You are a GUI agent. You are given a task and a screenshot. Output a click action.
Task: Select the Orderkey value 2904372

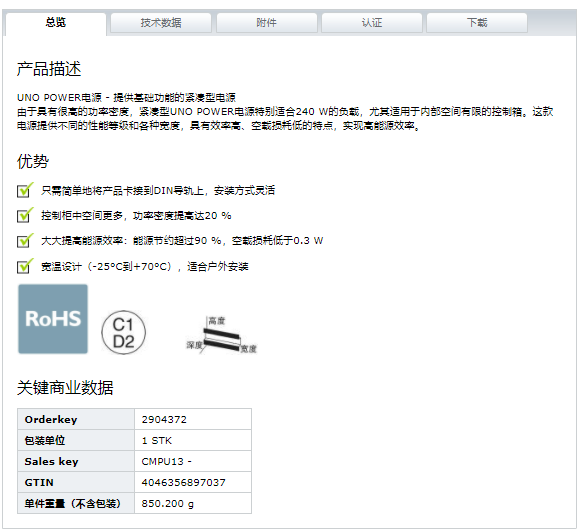coord(164,420)
